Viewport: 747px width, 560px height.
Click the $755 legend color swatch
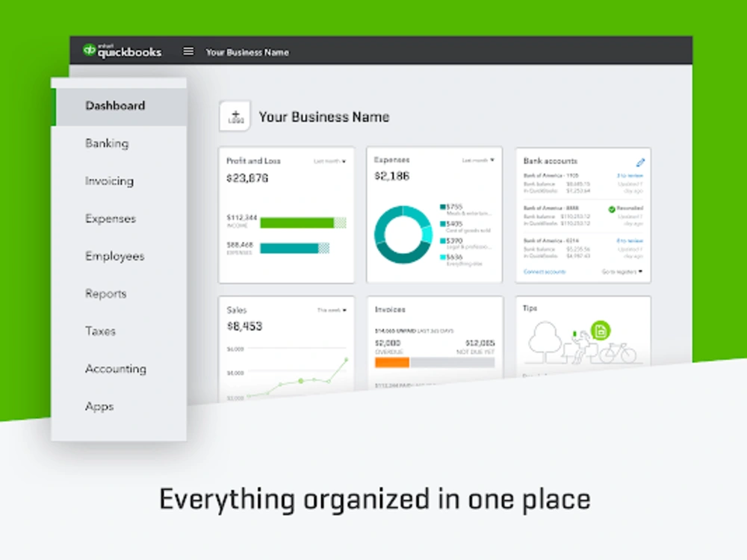[442, 207]
